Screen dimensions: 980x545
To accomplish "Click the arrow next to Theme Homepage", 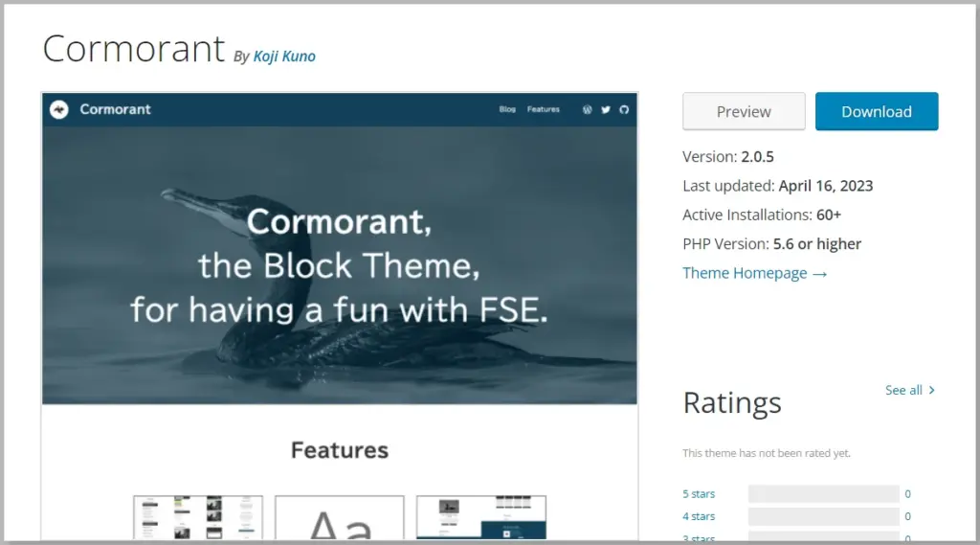I will [x=820, y=274].
